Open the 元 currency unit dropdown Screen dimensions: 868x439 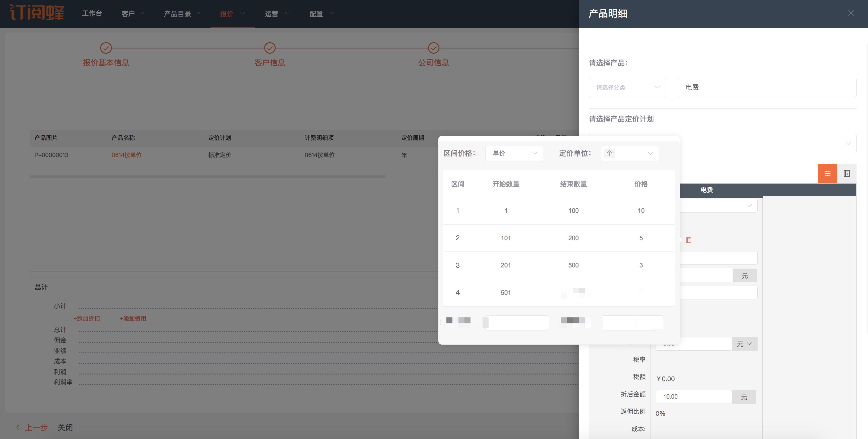744,344
